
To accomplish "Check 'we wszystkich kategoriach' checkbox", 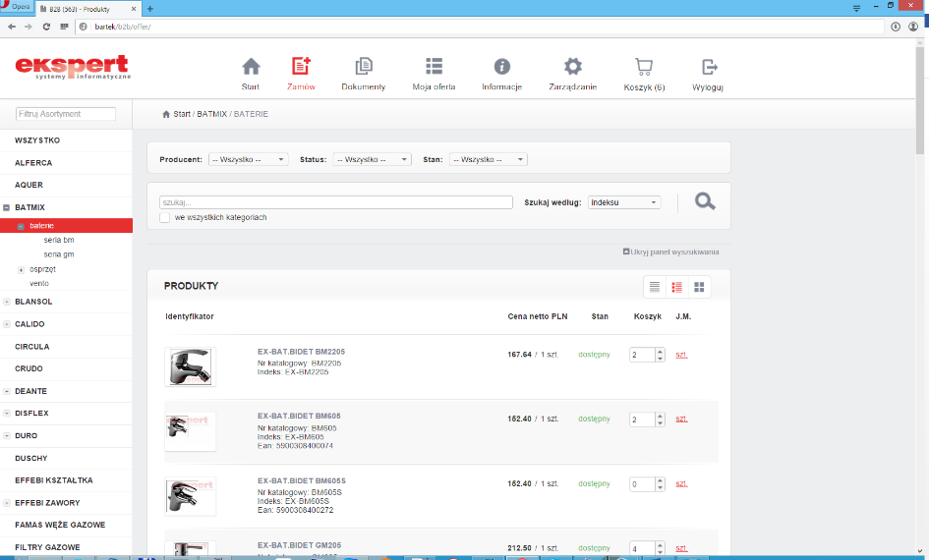I will pyautogui.click(x=165, y=218).
